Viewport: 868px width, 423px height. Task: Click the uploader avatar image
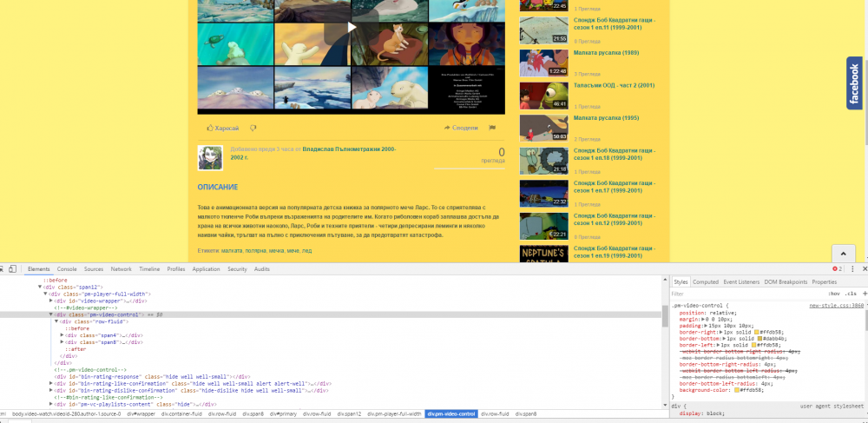210,158
